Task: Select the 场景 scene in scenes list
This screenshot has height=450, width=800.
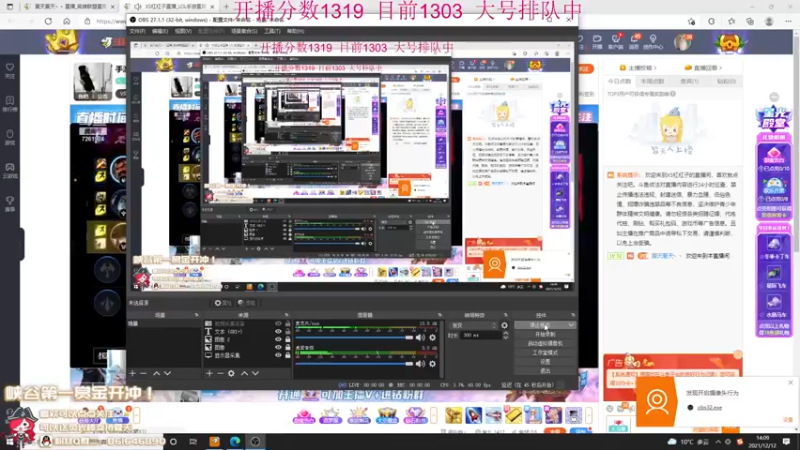Action: pyautogui.click(x=164, y=323)
